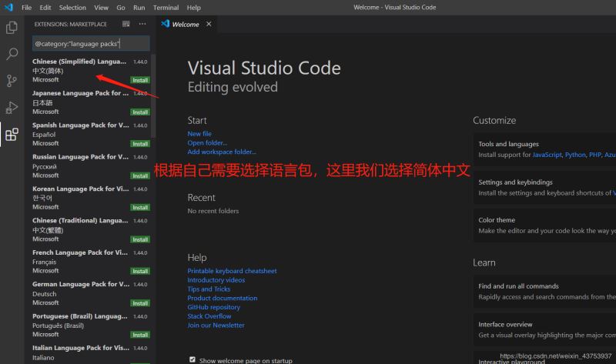The image size is (616, 364).
Task: Install Korean Language Pack
Action: pyautogui.click(x=140, y=207)
